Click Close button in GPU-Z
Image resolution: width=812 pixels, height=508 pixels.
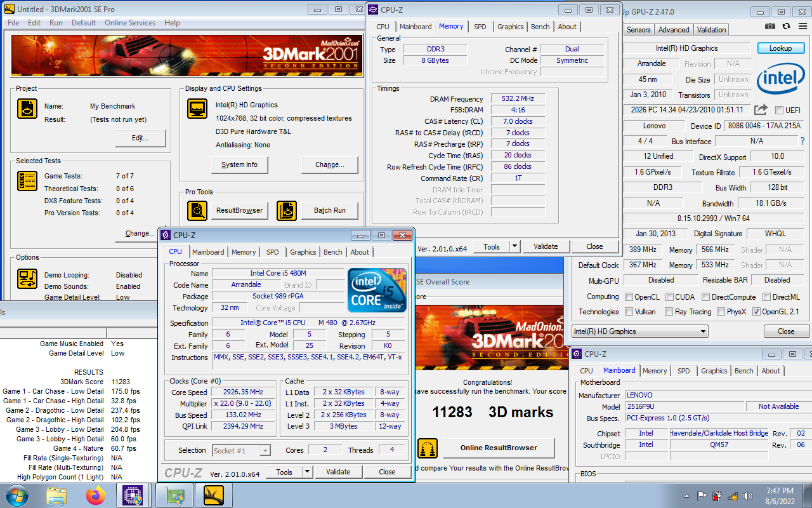786,331
